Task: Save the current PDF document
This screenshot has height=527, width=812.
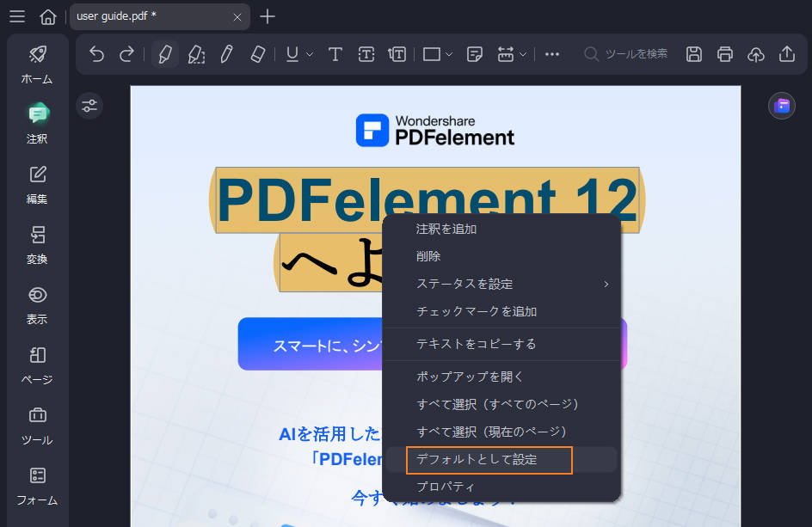Action: pos(693,53)
